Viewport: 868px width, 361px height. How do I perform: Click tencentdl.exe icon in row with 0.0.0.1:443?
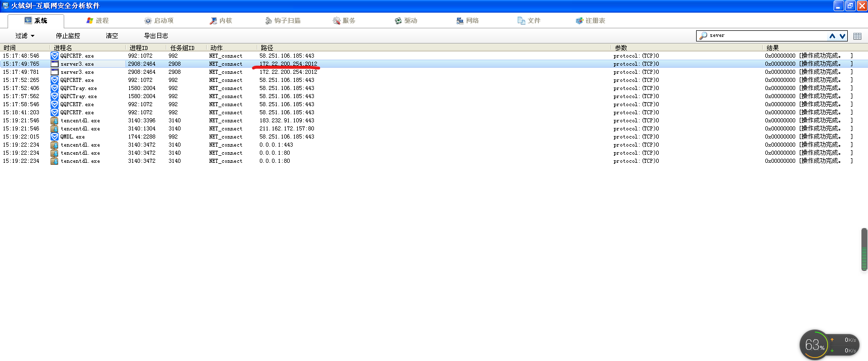point(55,145)
